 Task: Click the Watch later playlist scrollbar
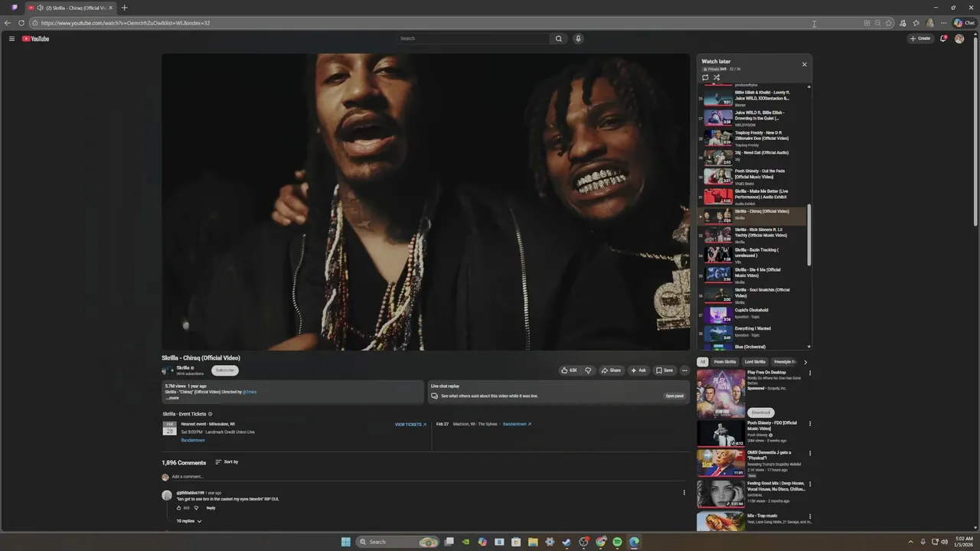[x=809, y=234]
